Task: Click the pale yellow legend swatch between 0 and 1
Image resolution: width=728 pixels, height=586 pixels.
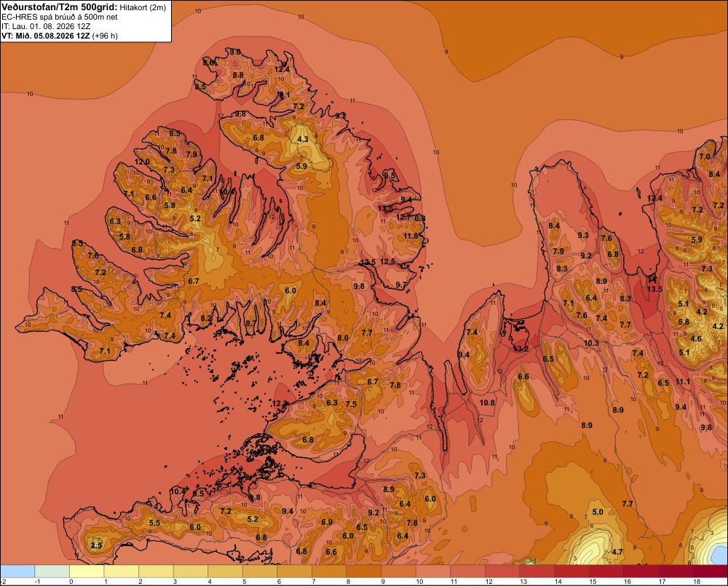Action: click(87, 571)
